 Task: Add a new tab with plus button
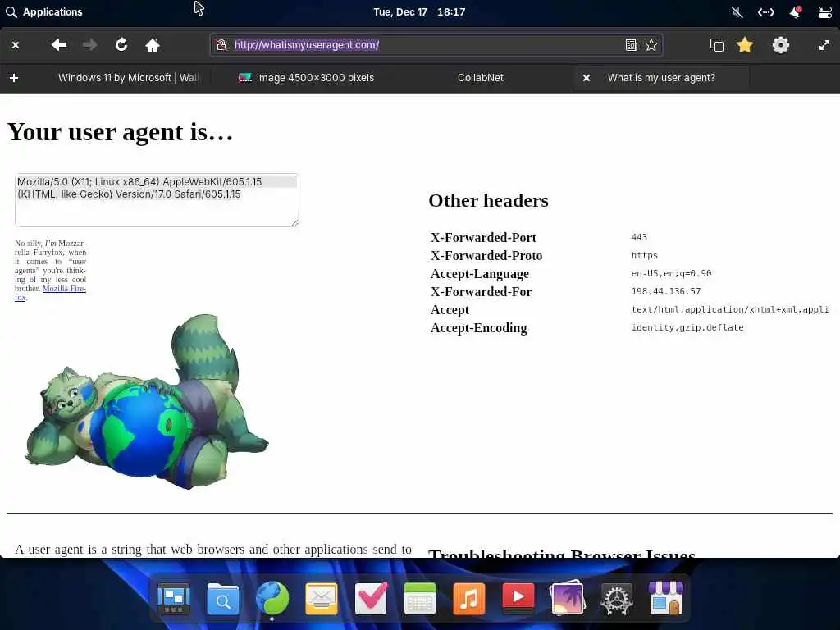(14, 78)
